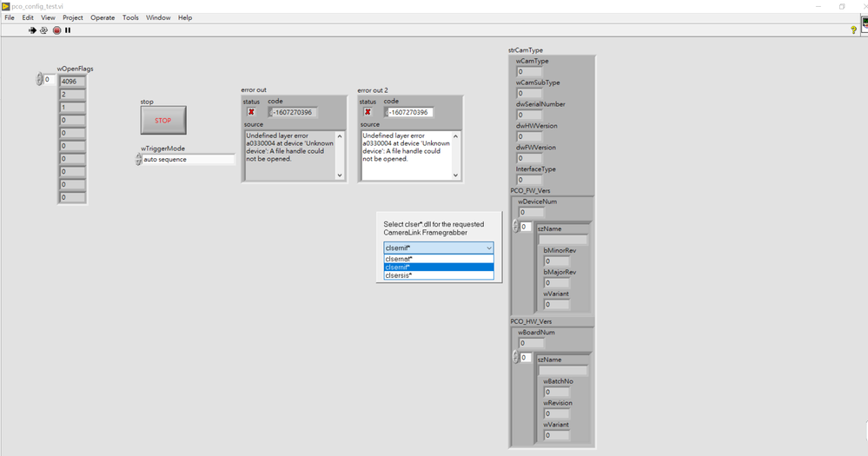Open the Help menu
Image resolution: width=868 pixels, height=456 pixels.
click(185, 17)
